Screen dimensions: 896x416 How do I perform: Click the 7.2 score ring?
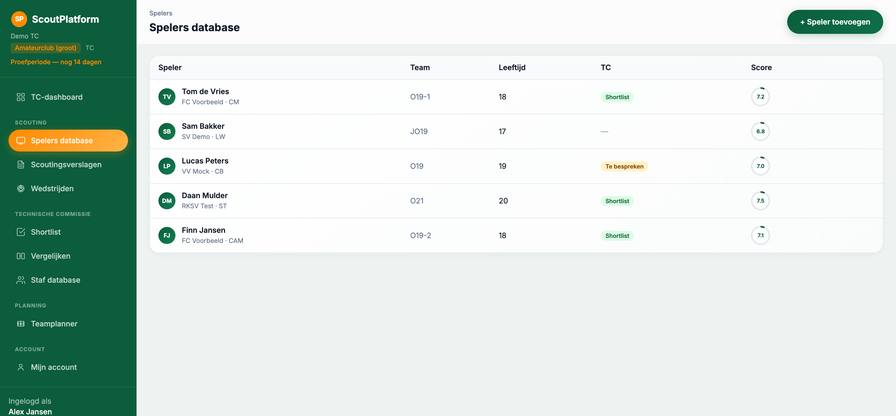761,97
